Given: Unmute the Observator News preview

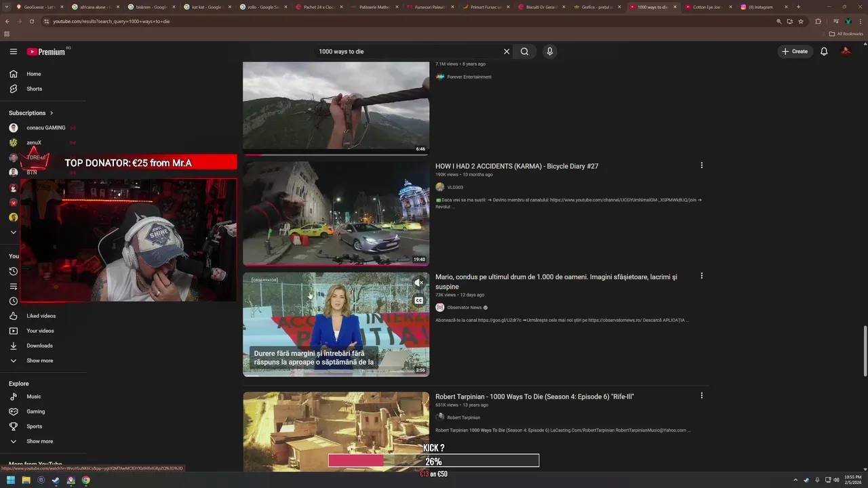Looking at the screenshot, I should click(418, 283).
